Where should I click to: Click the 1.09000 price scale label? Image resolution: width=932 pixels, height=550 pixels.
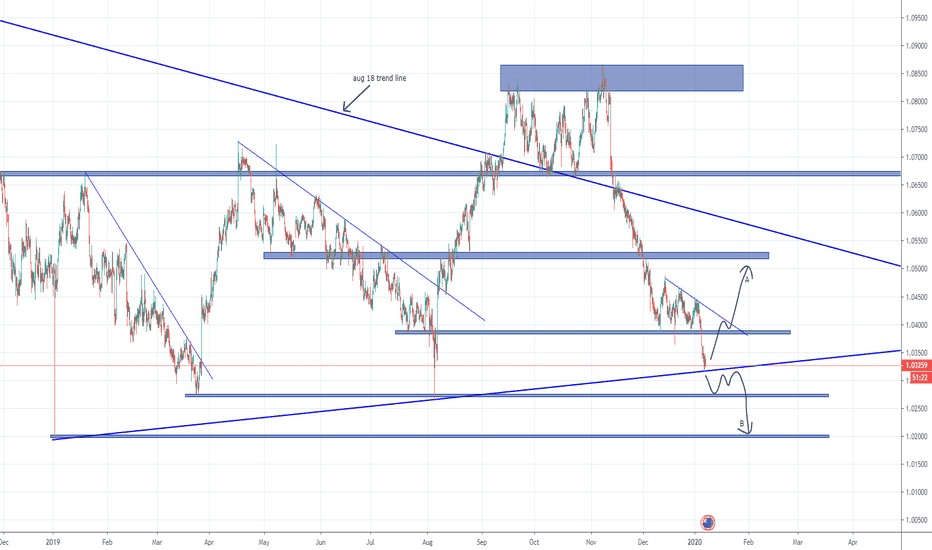tap(917, 46)
